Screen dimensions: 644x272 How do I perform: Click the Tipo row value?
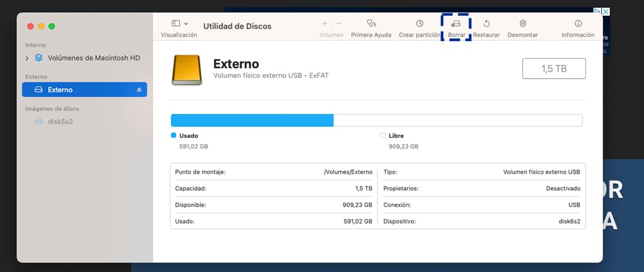541,172
